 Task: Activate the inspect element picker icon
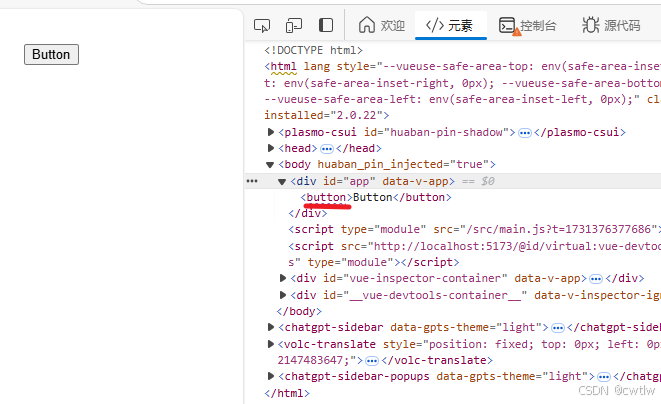click(x=262, y=26)
